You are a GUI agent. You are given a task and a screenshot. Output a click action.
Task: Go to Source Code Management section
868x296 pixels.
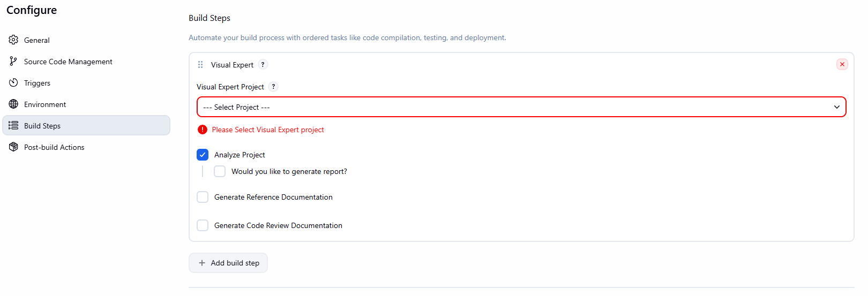pos(86,62)
